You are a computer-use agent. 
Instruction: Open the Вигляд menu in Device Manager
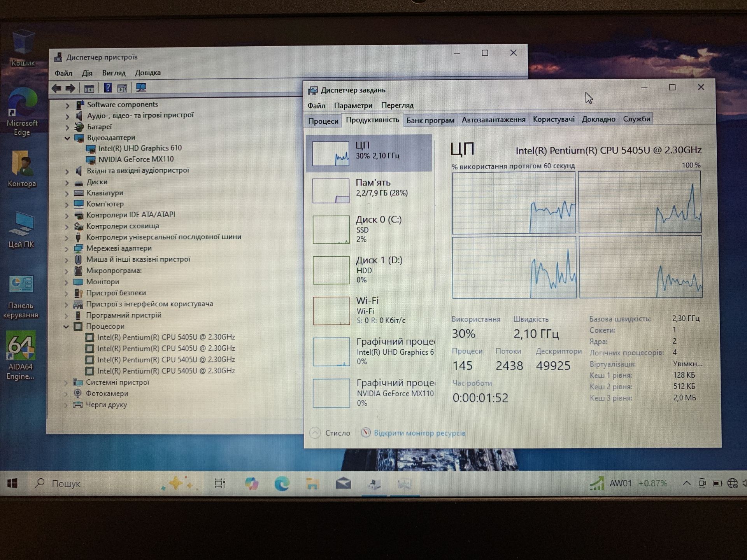tap(114, 73)
